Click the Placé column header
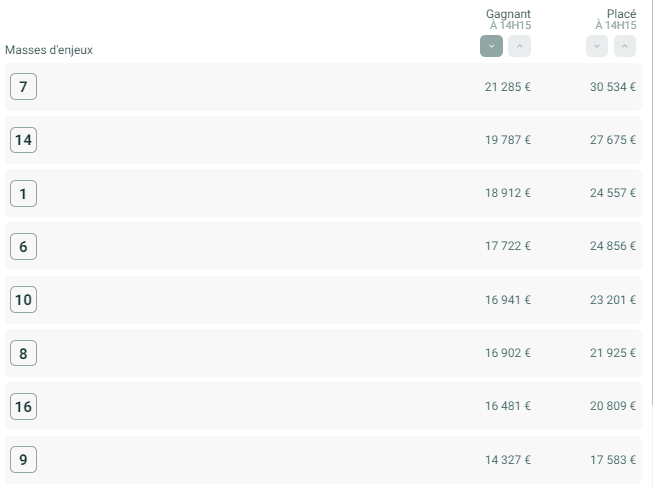This screenshot has width=653, height=489. [621, 14]
